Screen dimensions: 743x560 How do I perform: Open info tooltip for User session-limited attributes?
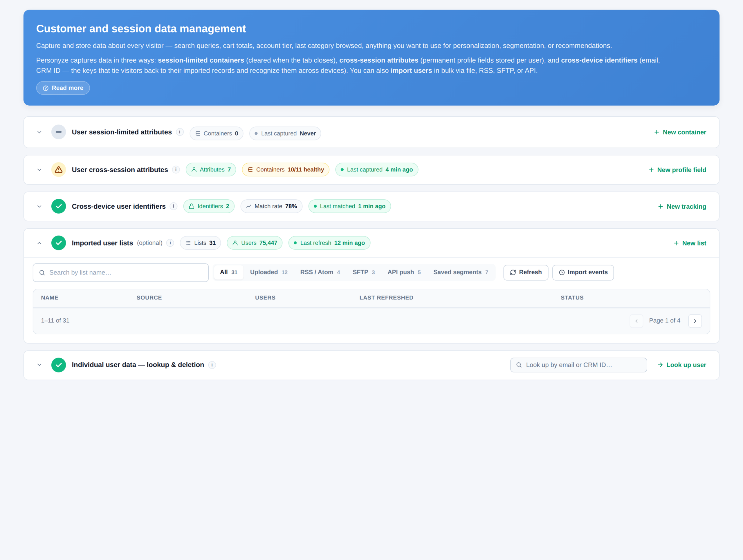tap(180, 132)
